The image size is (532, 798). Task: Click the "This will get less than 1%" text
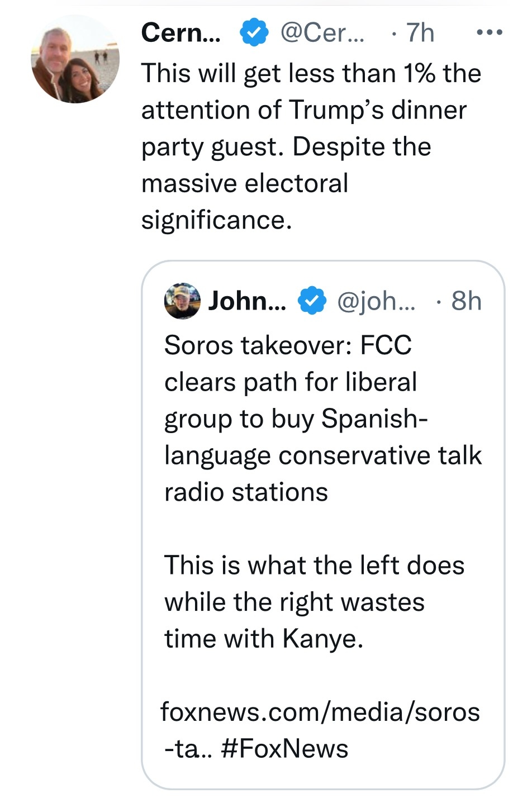tap(311, 73)
